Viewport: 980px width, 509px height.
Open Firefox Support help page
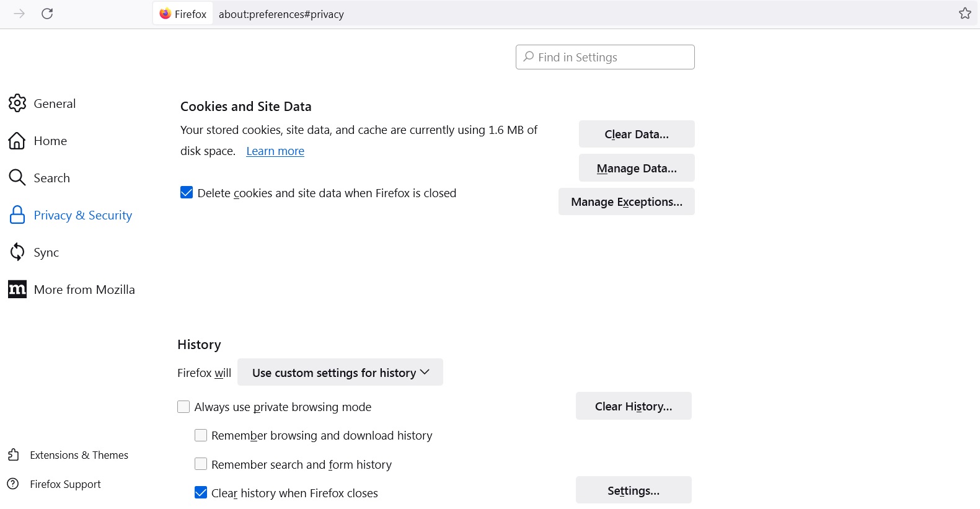pos(65,484)
